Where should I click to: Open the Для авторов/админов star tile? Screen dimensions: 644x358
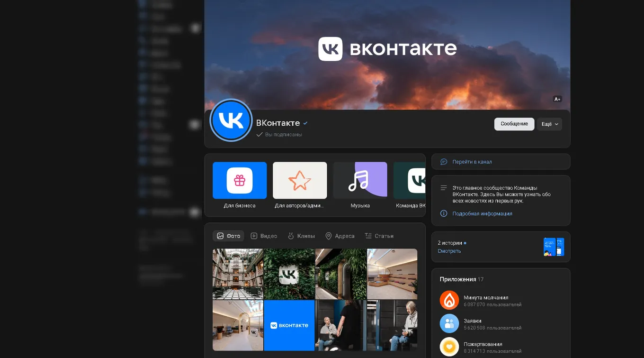[300, 180]
